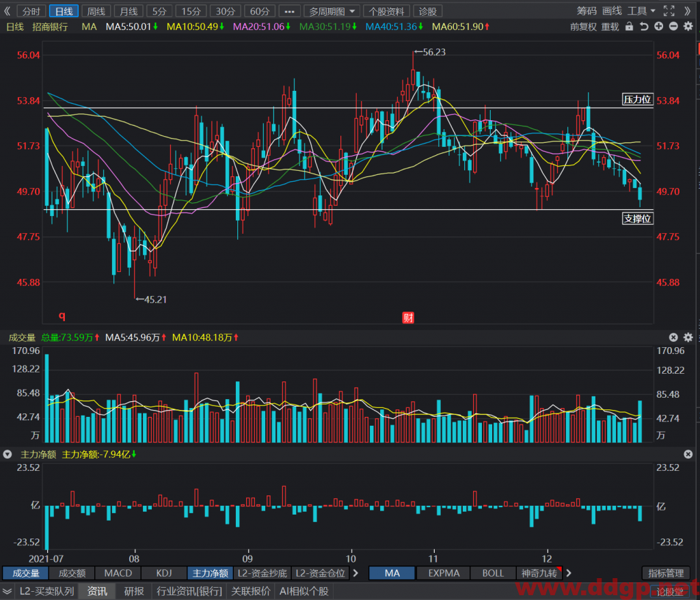Click the unlock padlock icon

pos(629,27)
